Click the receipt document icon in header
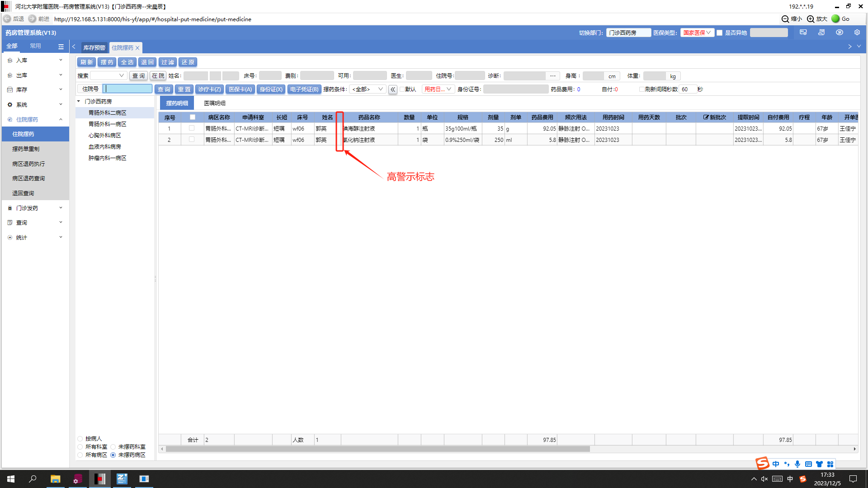Screen dimensions: 868x488 (x=821, y=33)
